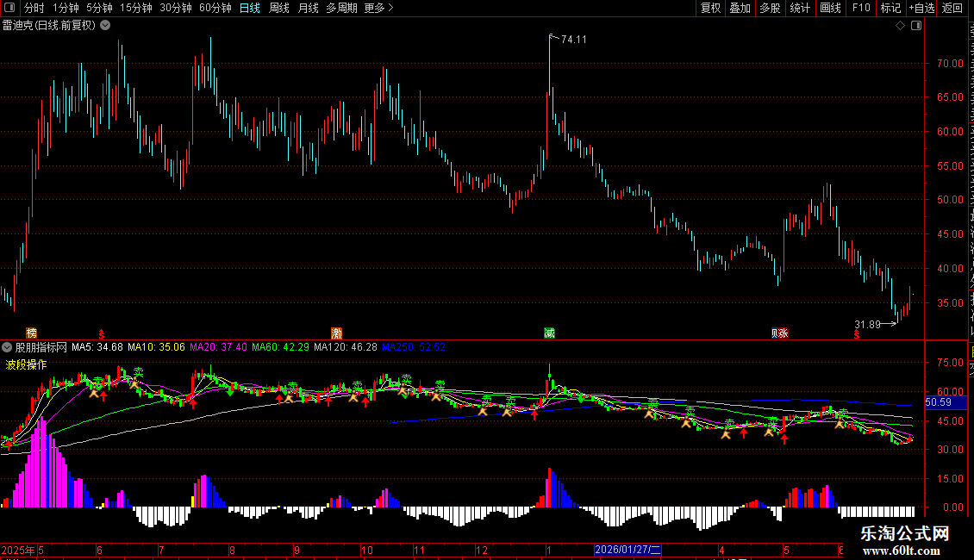Click the 激 marker on the chart
The width and height of the screenshot is (974, 560).
[336, 333]
